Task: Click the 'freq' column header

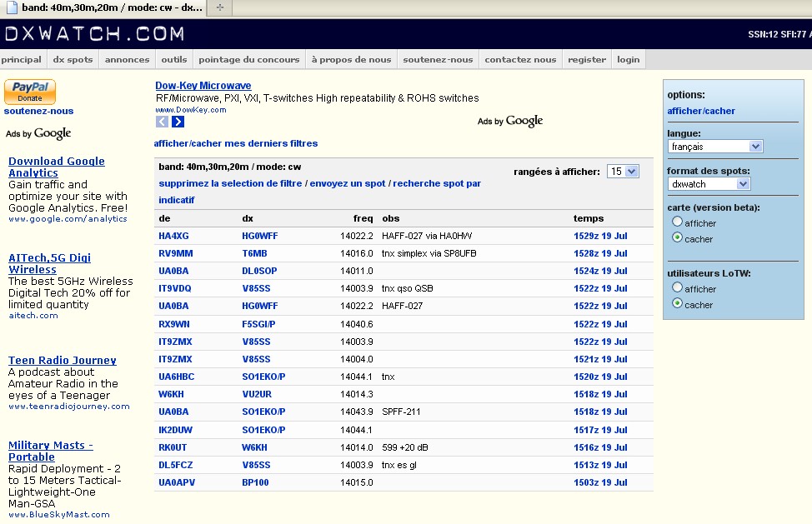Action: coord(363,218)
